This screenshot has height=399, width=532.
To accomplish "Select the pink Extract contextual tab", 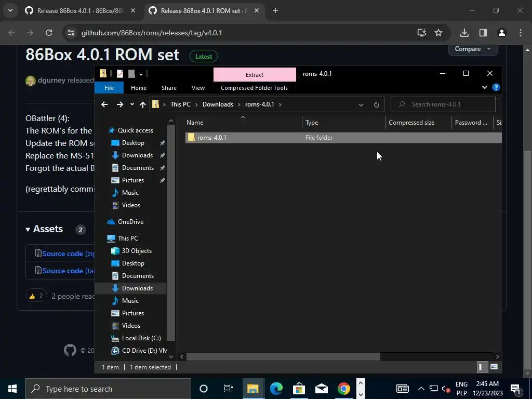I will click(255, 75).
